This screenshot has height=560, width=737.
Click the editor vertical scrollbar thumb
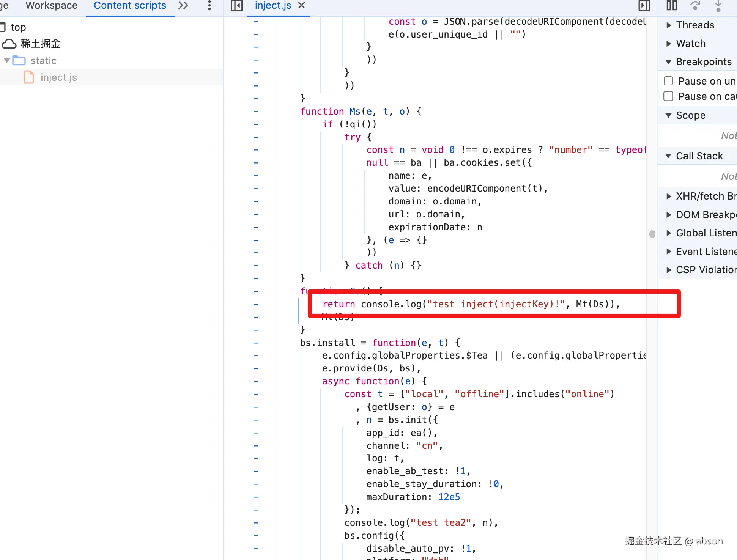click(652, 234)
